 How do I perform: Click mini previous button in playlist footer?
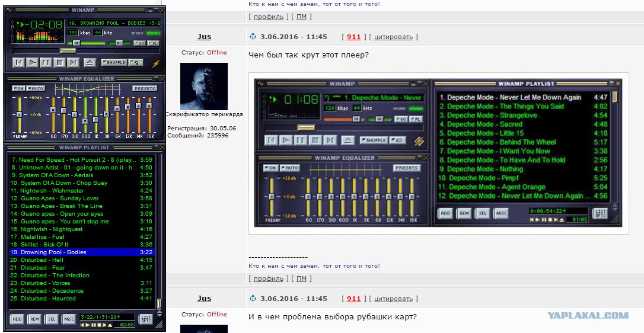click(x=83, y=325)
